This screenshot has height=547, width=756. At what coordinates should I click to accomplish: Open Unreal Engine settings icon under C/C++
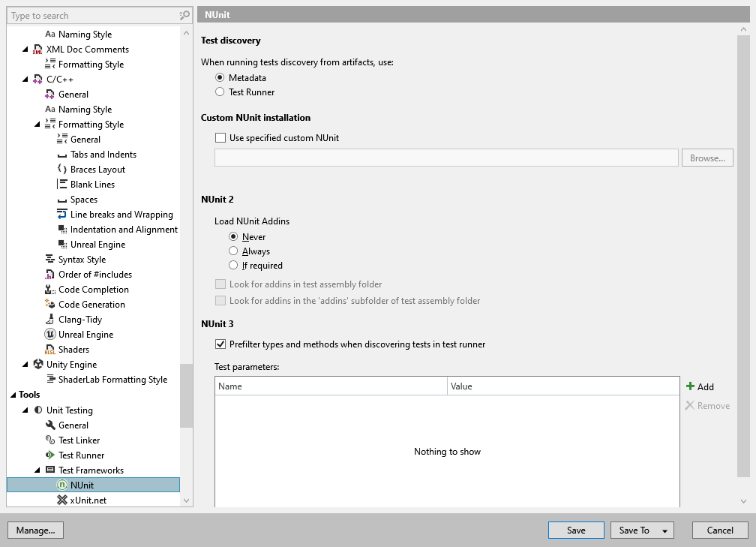coord(49,334)
